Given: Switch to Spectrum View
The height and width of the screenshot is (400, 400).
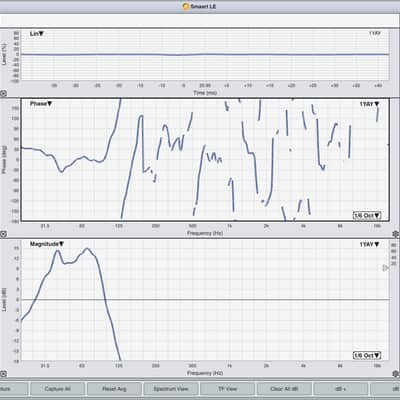Looking at the screenshot, I should (171, 389).
